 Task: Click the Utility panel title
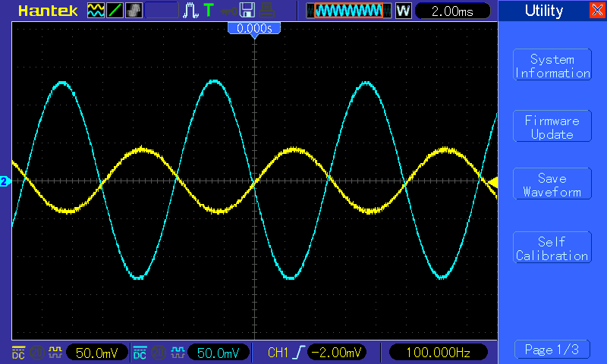[x=544, y=11]
